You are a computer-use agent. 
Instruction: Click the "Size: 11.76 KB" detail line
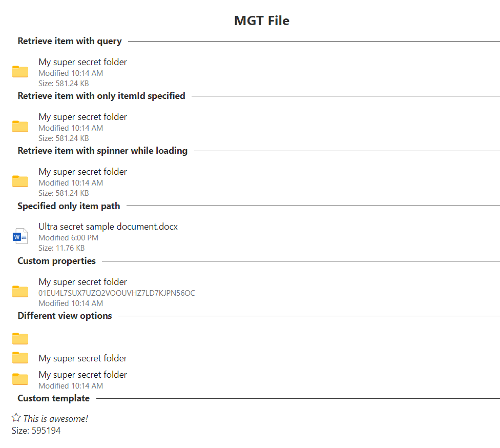click(61, 248)
